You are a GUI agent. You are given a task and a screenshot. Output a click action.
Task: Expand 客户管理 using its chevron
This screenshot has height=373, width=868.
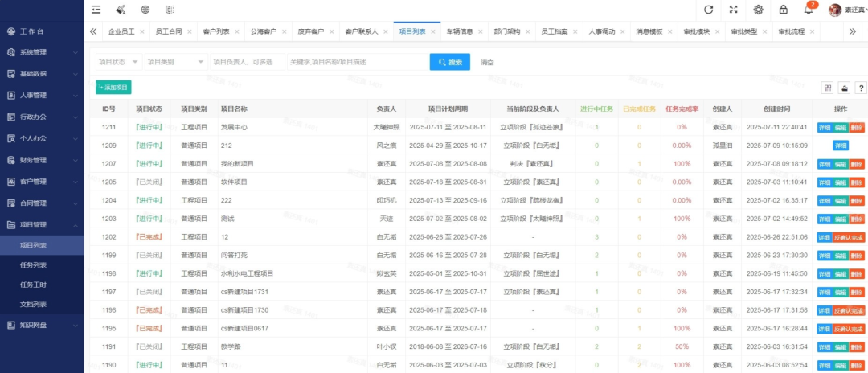pos(76,182)
